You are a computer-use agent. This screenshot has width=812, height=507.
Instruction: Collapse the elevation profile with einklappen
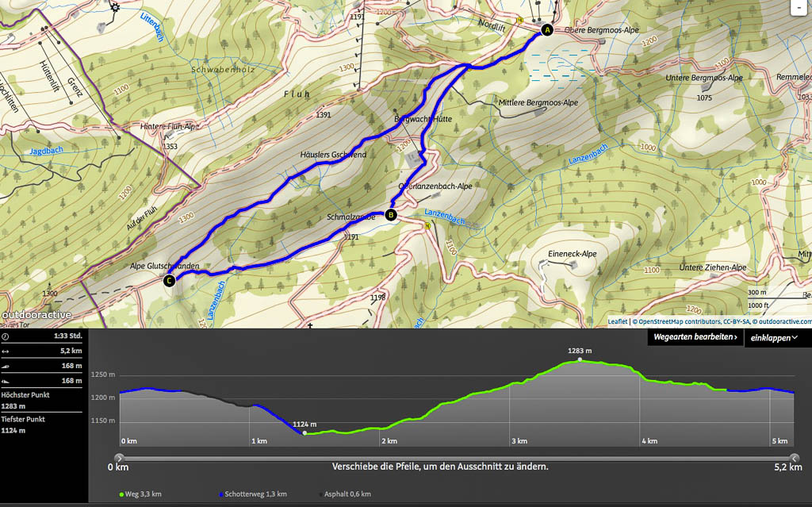pos(777,337)
